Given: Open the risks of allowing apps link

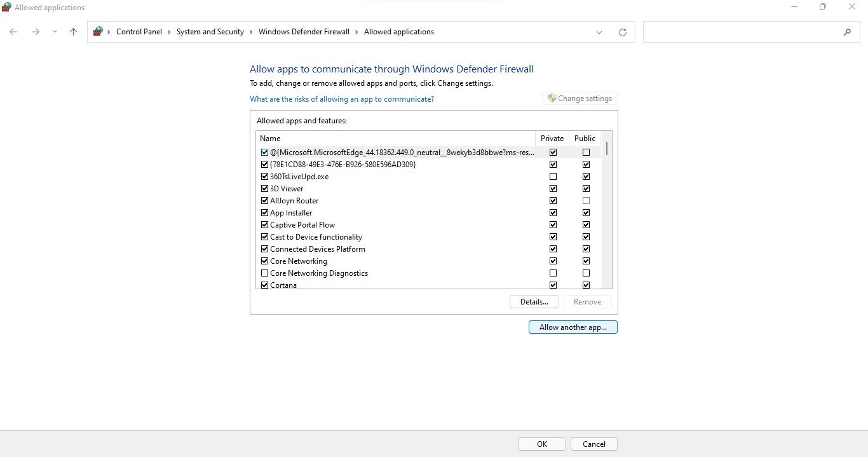Looking at the screenshot, I should click(342, 99).
